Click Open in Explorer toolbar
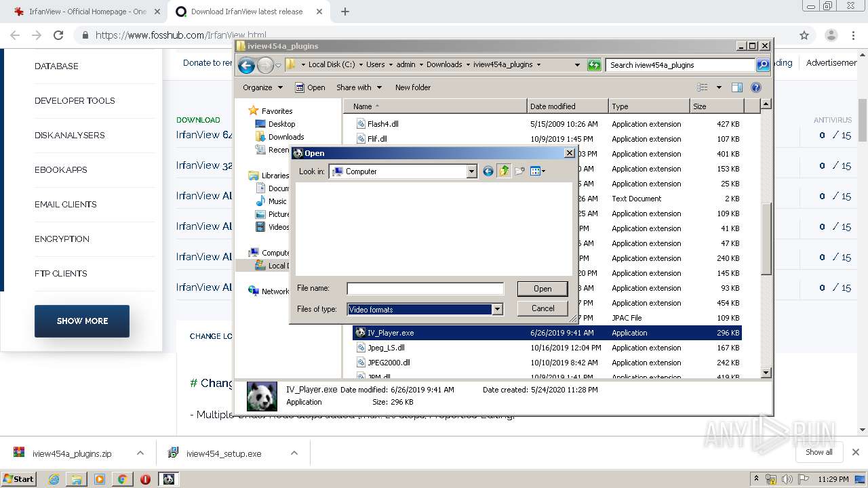Image resolution: width=868 pixels, height=488 pixels. pos(310,87)
